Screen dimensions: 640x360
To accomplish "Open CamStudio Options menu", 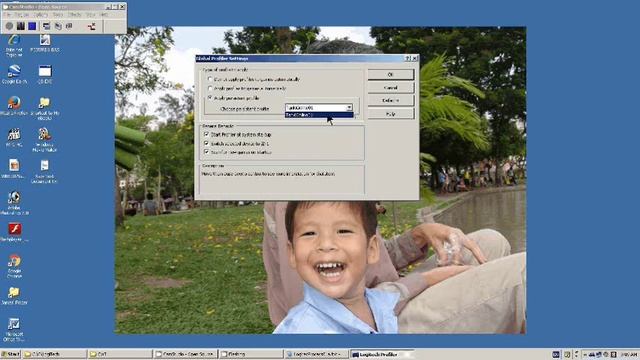I will [40, 15].
